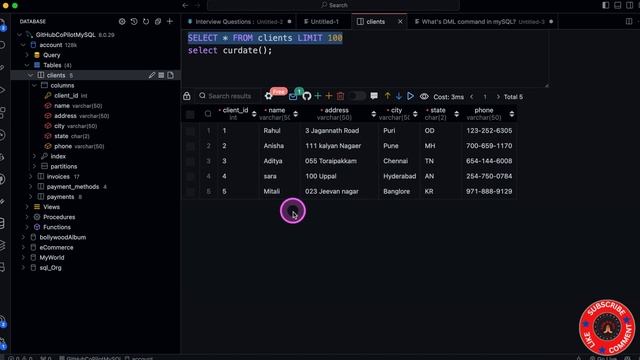The image size is (640, 360).
Task: Select the phone cell '700-659-1170'
Action: [489, 146]
